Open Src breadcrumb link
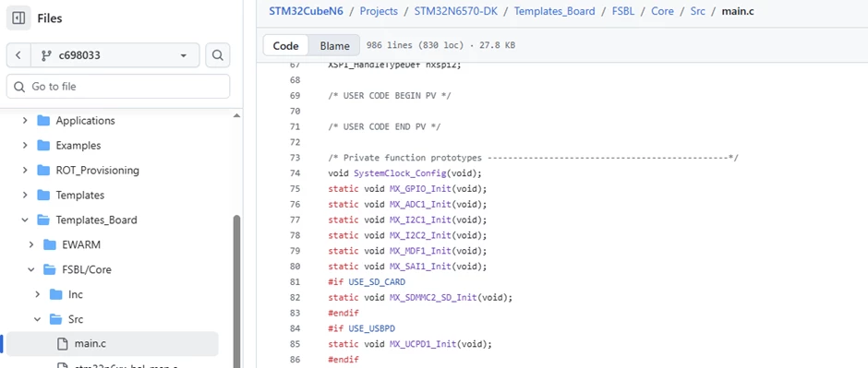This screenshot has height=368, width=868. [x=697, y=11]
